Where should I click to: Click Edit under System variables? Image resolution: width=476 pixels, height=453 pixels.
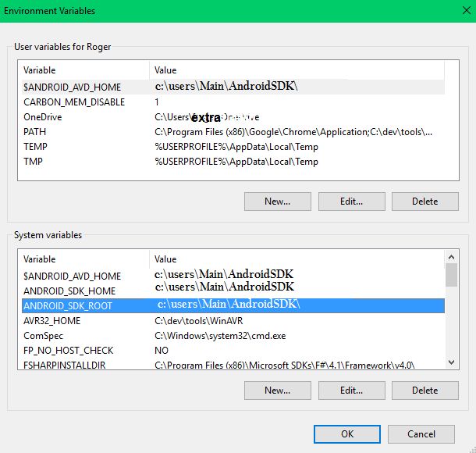pos(351,391)
